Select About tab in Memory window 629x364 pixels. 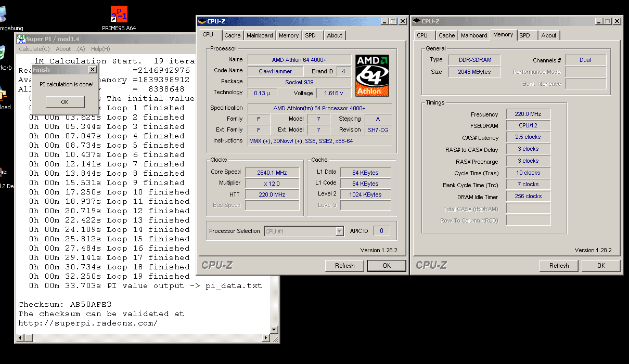tap(549, 35)
